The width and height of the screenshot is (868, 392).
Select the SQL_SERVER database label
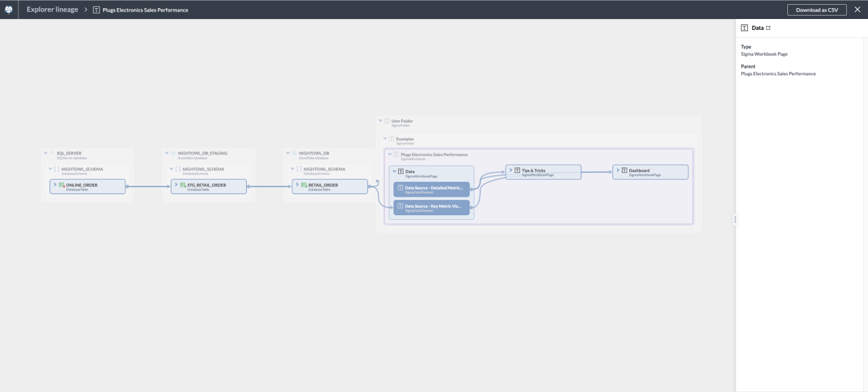(x=69, y=153)
